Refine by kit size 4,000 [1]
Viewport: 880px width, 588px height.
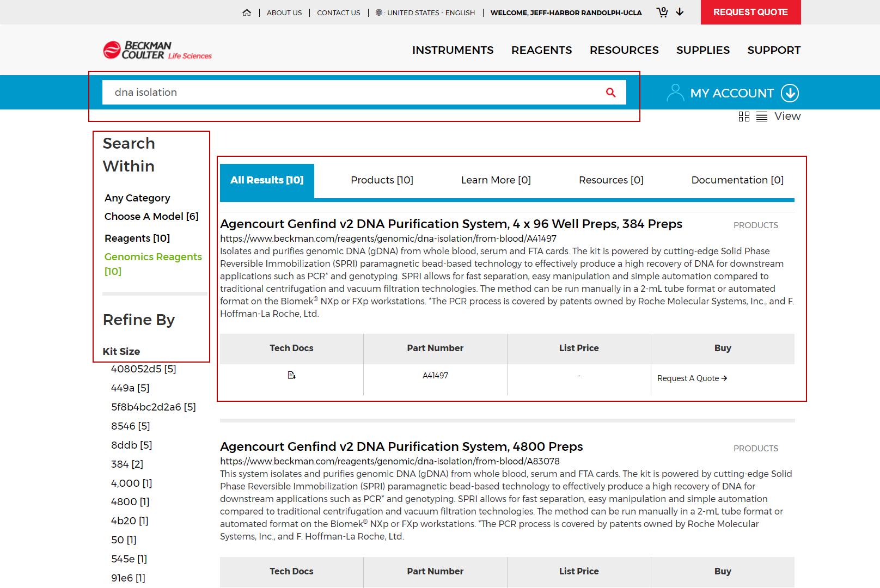coord(132,483)
